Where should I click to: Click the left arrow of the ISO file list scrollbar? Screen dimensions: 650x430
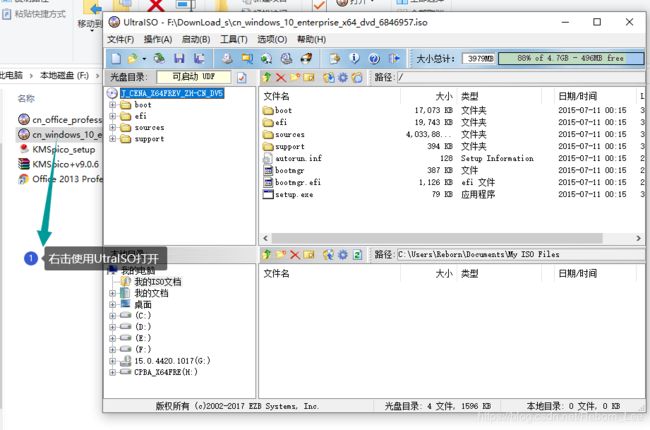(266, 238)
